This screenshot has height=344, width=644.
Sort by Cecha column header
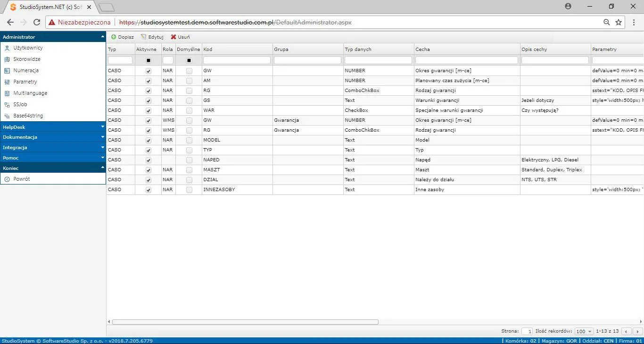(x=467, y=49)
